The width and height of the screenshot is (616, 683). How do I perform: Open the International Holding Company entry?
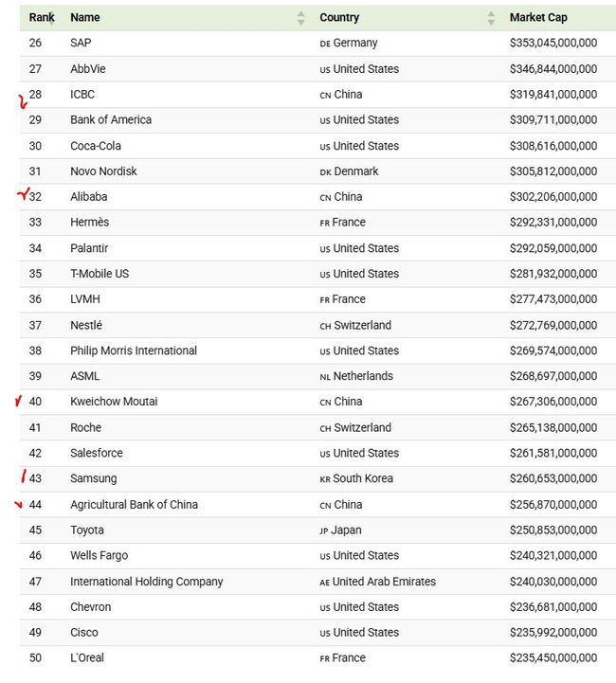(x=146, y=582)
